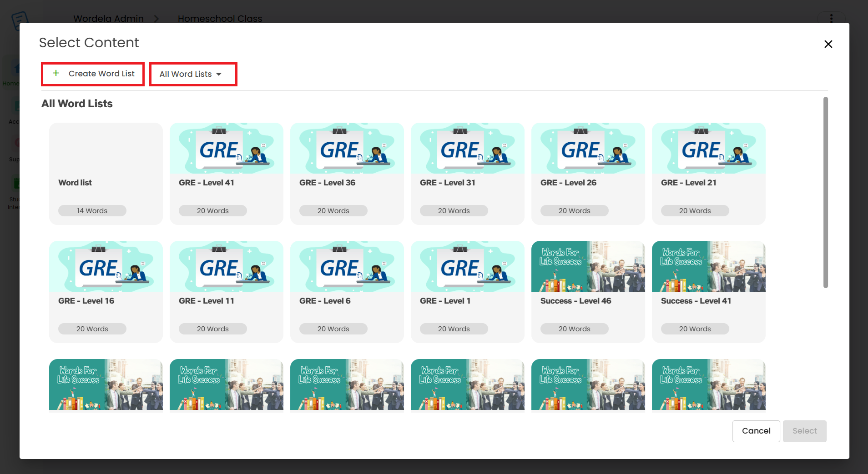The height and width of the screenshot is (474, 868).
Task: Select the GRE - Level 16 card image
Action: point(106,266)
